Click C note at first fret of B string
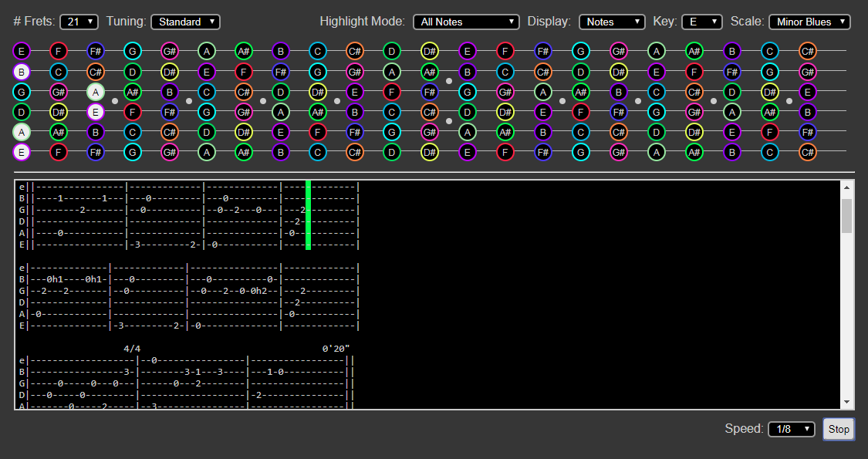868x459 pixels. (58, 72)
